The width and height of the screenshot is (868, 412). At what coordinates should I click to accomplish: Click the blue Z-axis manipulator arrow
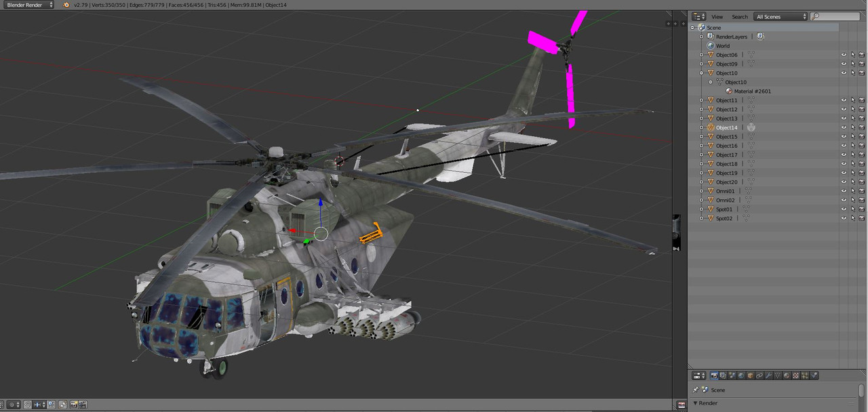pyautogui.click(x=321, y=202)
